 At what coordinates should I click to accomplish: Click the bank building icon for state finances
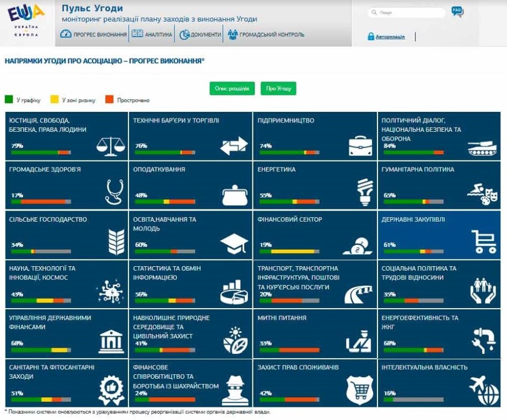[111, 341]
